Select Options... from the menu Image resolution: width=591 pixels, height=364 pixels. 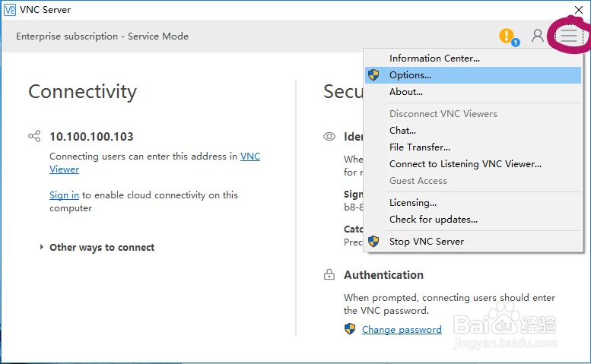[410, 75]
